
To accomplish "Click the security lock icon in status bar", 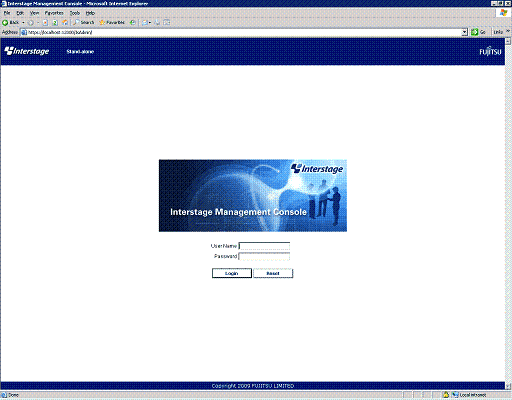I will pos(446,395).
